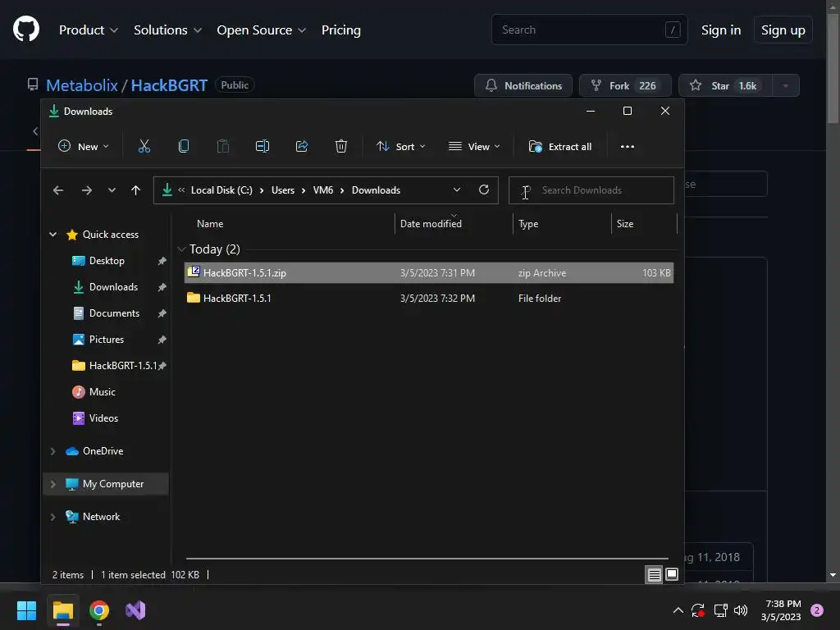
Task: Click the Notifications button on GitHub
Action: (x=523, y=85)
